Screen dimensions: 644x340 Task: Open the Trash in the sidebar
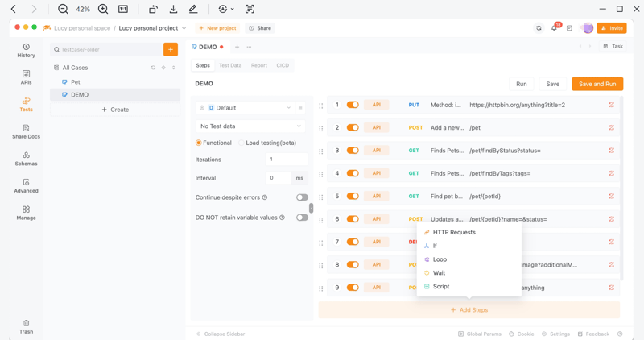[x=26, y=326]
